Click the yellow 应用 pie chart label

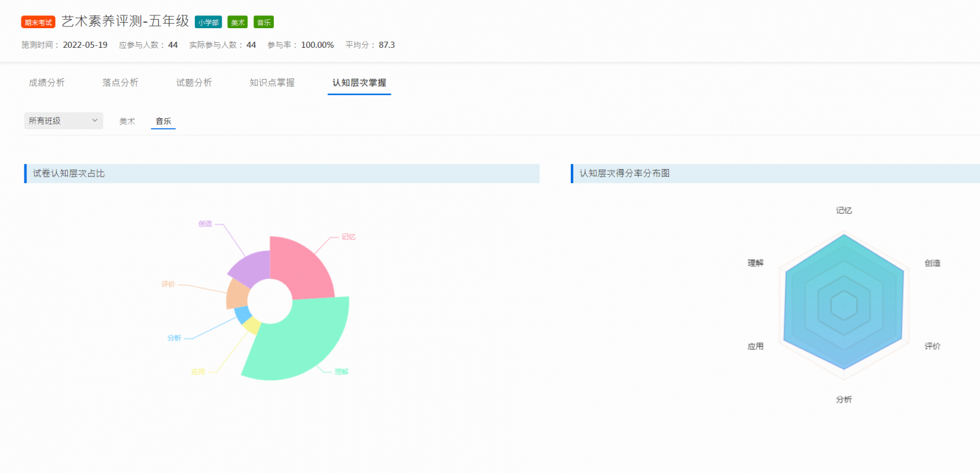pos(198,372)
